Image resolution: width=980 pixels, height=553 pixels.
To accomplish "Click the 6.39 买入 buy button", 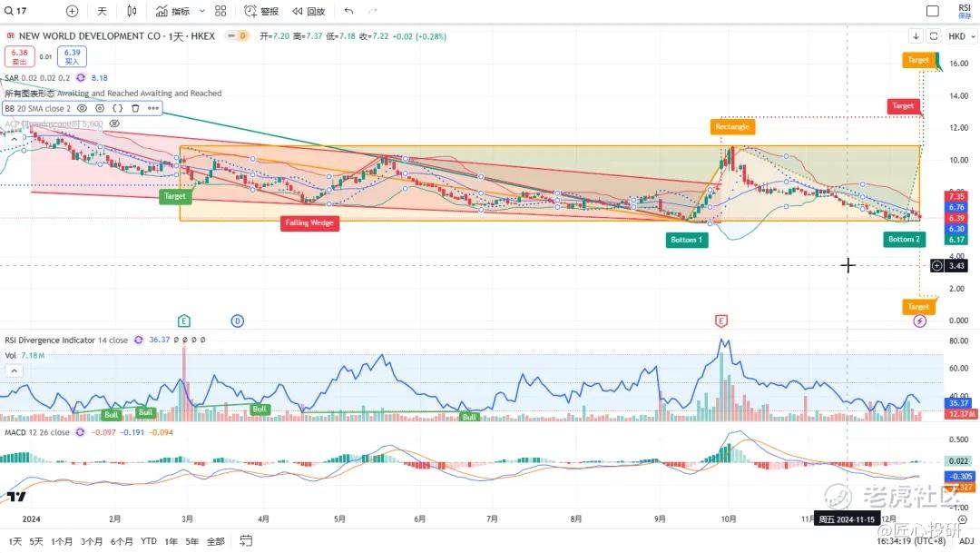I will 72,56.
